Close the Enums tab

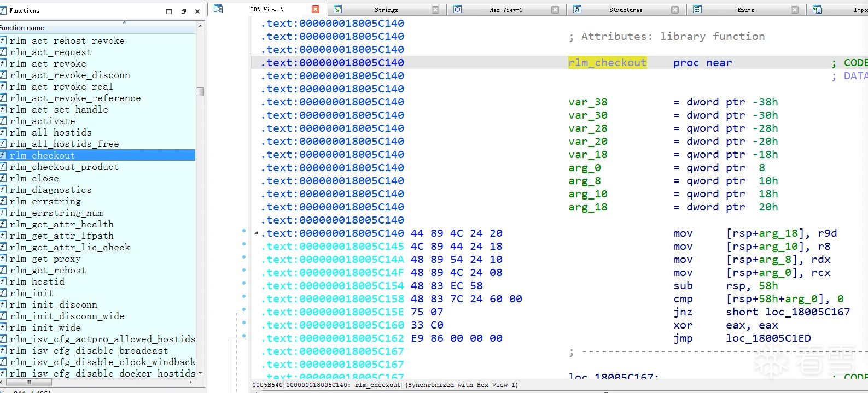(x=795, y=10)
